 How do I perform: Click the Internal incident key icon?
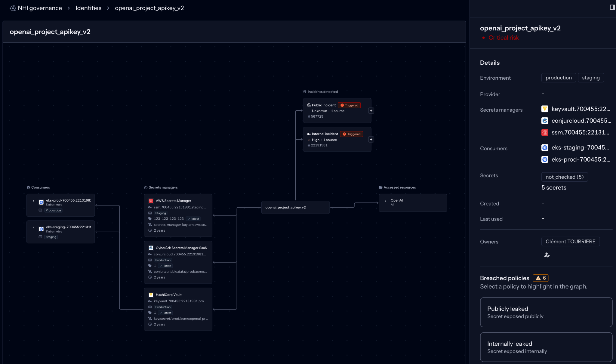[309, 134]
